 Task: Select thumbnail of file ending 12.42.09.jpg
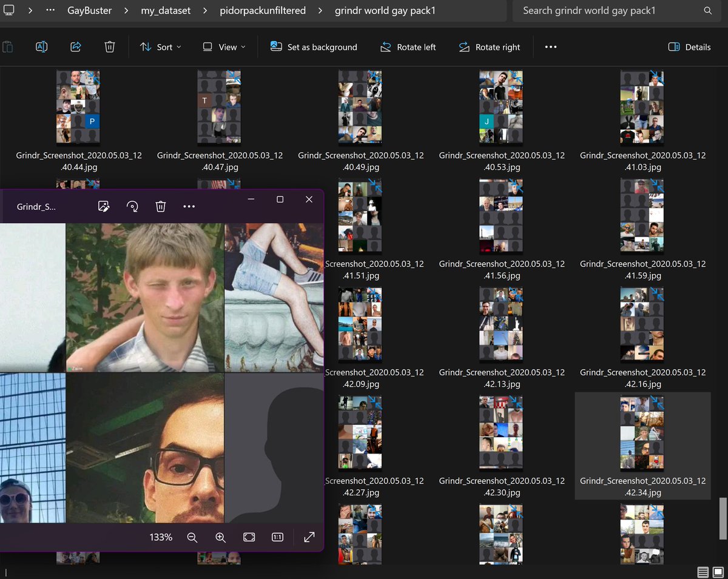pos(360,324)
